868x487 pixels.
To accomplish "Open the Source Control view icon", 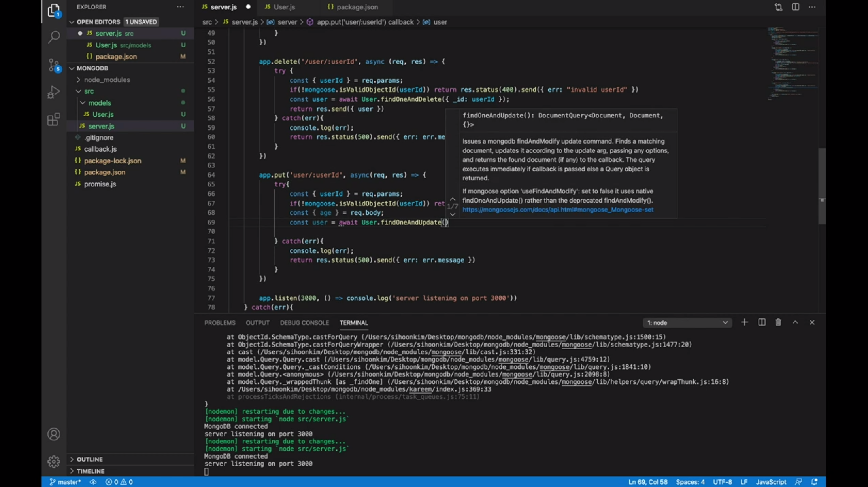I will tap(54, 64).
